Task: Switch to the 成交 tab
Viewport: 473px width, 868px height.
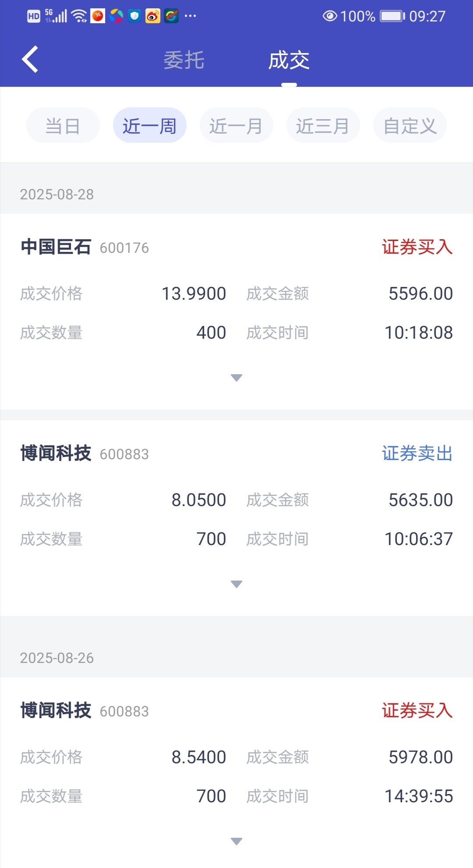Action: click(289, 60)
